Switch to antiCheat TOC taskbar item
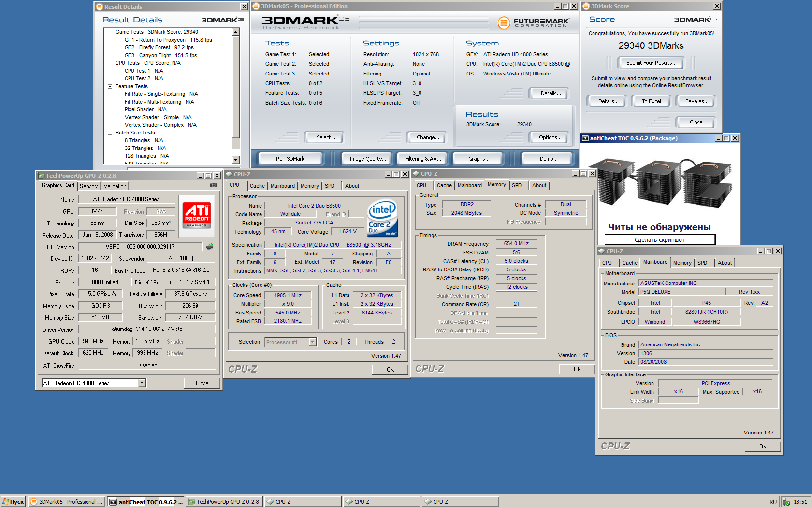This screenshot has width=812, height=508. coord(145,502)
